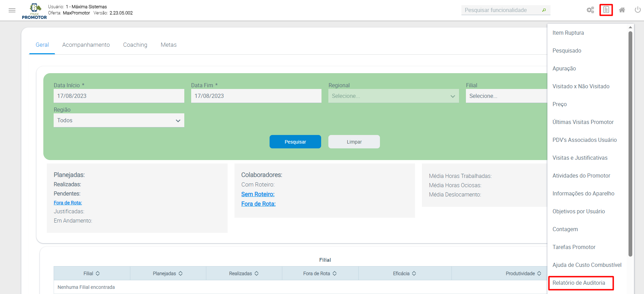Click the Data Início date field

[119, 96]
